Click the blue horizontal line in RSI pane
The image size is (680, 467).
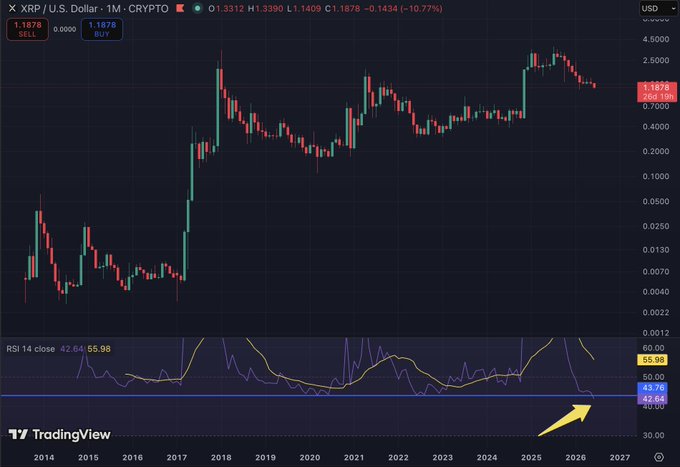click(x=318, y=395)
